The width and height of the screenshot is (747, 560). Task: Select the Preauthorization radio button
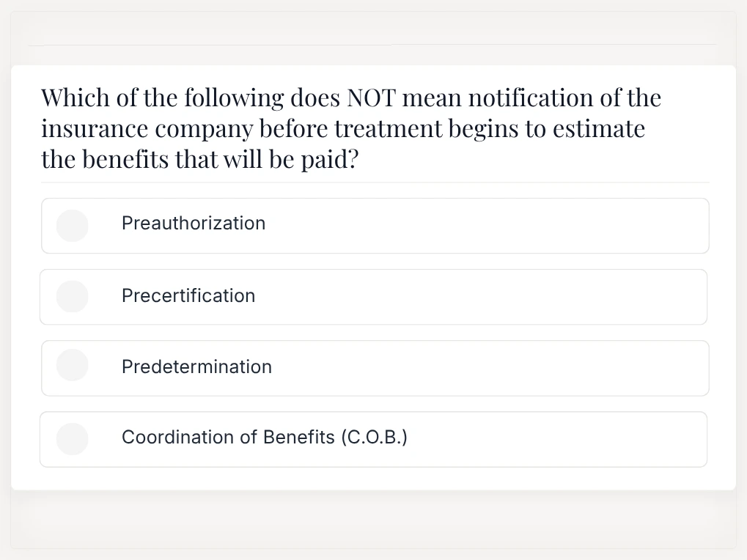coord(73,226)
